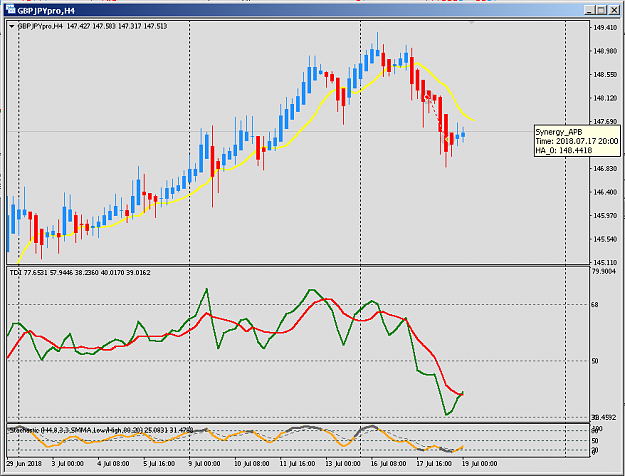Click tooltip value HA_0: 148.4418
Viewport: 625px width, 476px height.
click(564, 150)
